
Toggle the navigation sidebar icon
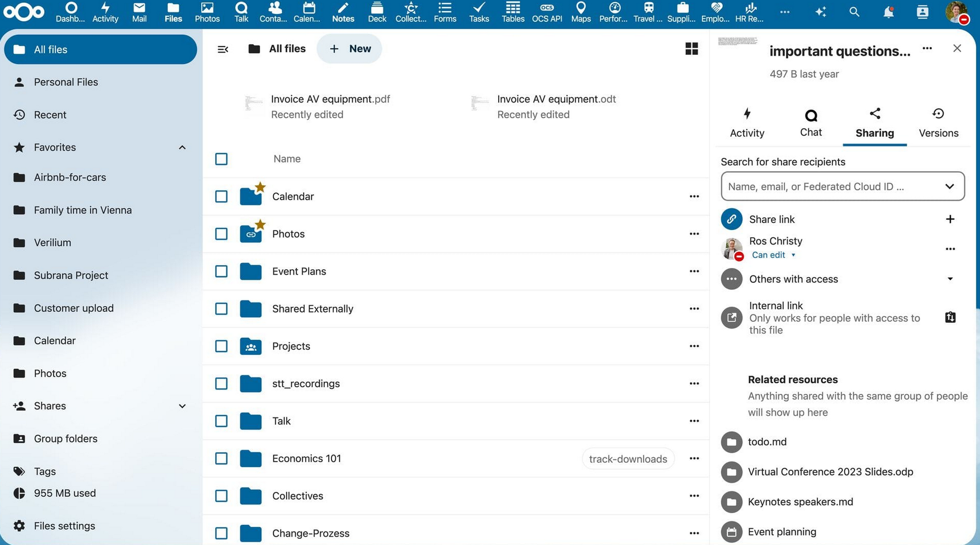pyautogui.click(x=222, y=49)
